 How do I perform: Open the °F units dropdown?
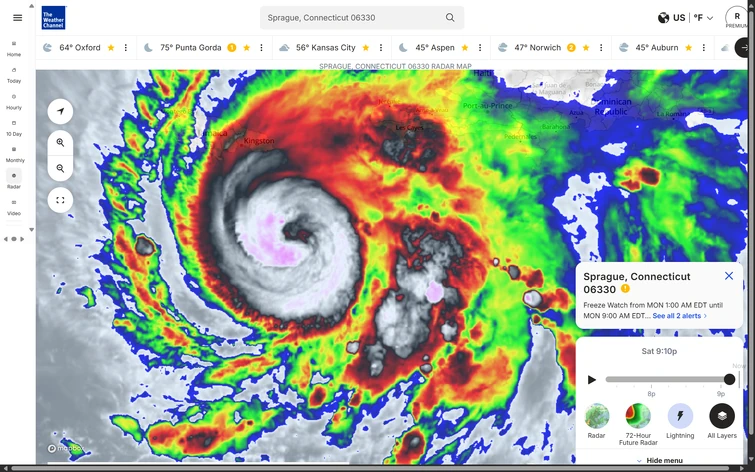(x=703, y=18)
